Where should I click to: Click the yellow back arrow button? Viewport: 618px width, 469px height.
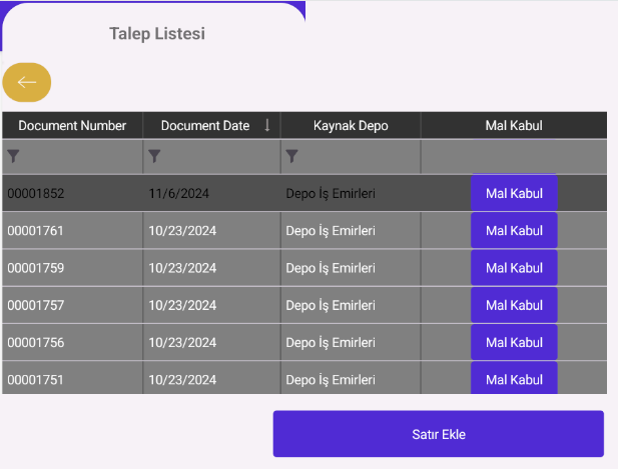27,82
